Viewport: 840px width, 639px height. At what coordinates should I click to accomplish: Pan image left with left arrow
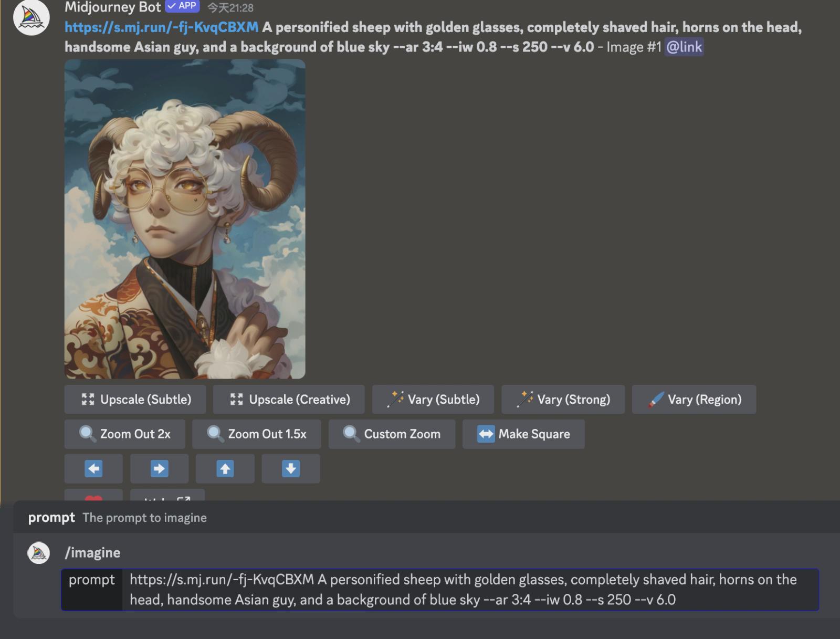point(93,468)
